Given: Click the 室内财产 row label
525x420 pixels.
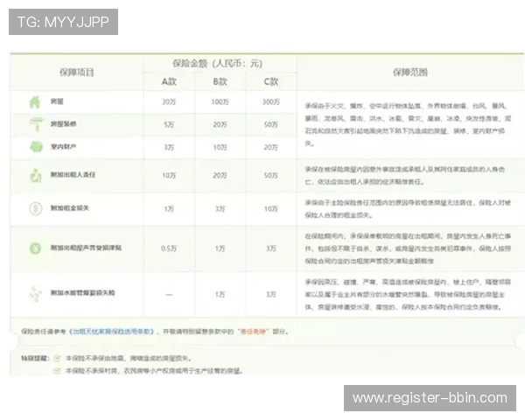Looking at the screenshot, I should (x=63, y=147).
